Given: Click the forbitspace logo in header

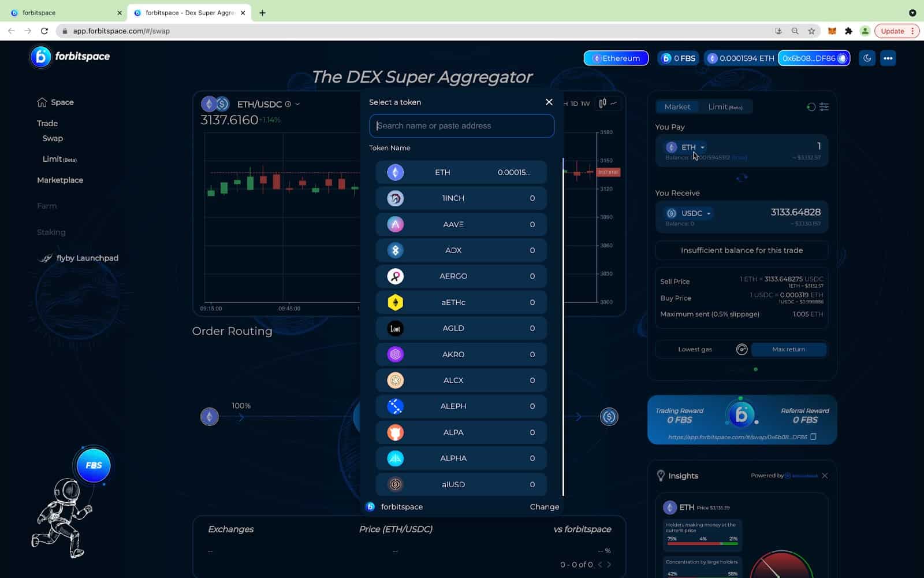Looking at the screenshot, I should click(70, 57).
